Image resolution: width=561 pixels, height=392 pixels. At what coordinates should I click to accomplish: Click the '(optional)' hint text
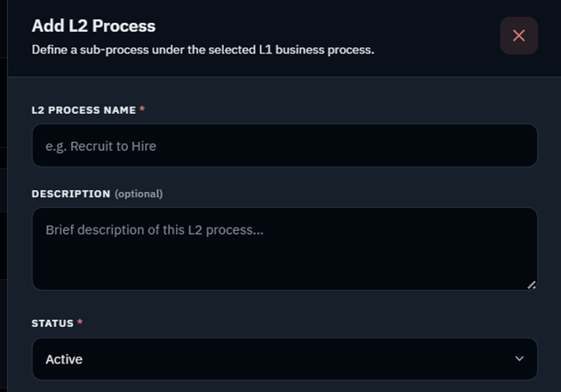click(x=139, y=194)
